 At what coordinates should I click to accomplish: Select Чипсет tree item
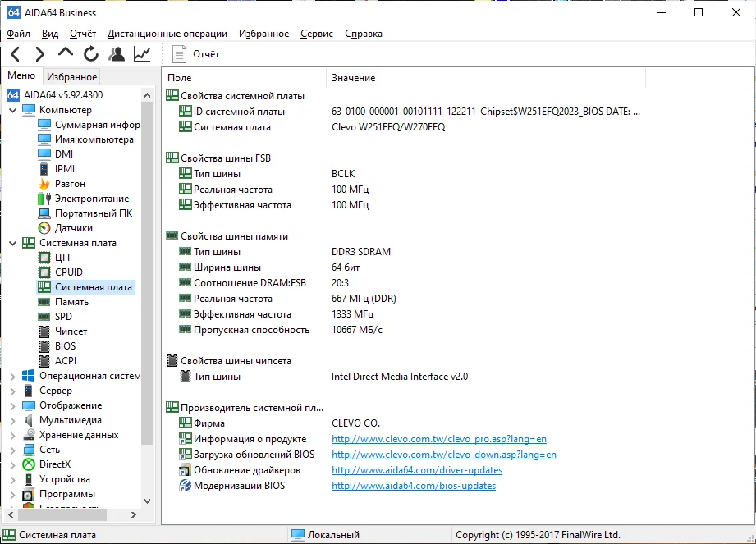[62, 331]
